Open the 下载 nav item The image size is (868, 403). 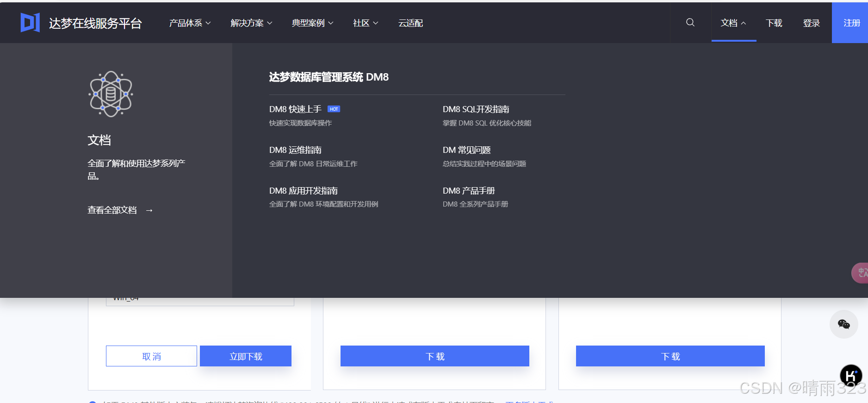click(x=774, y=23)
